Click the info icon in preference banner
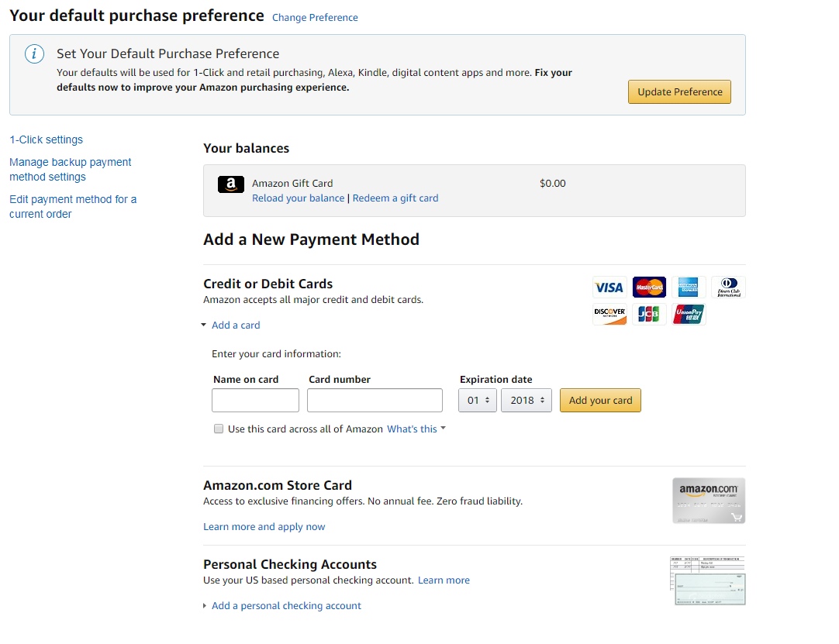The height and width of the screenshot is (644, 839). pos(34,54)
